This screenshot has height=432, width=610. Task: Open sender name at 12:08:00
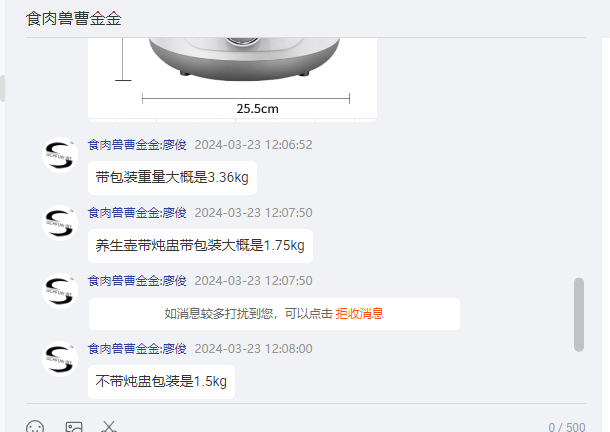click(x=137, y=349)
